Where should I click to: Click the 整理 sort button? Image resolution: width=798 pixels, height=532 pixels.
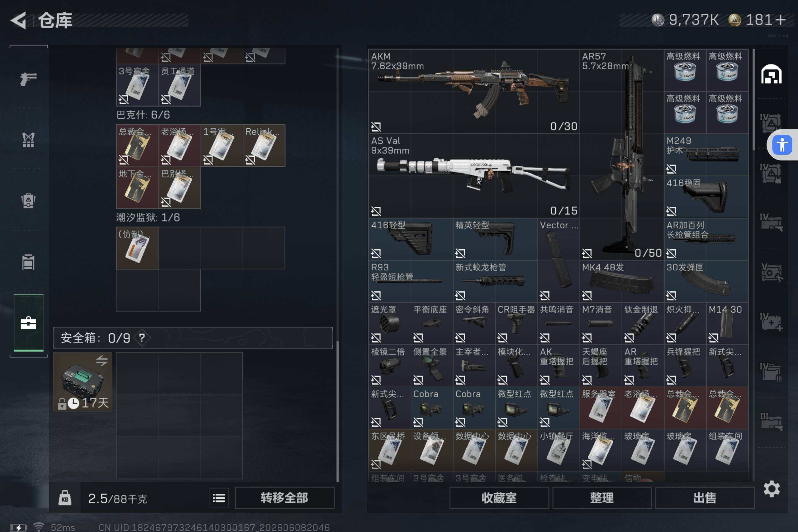pos(602,498)
